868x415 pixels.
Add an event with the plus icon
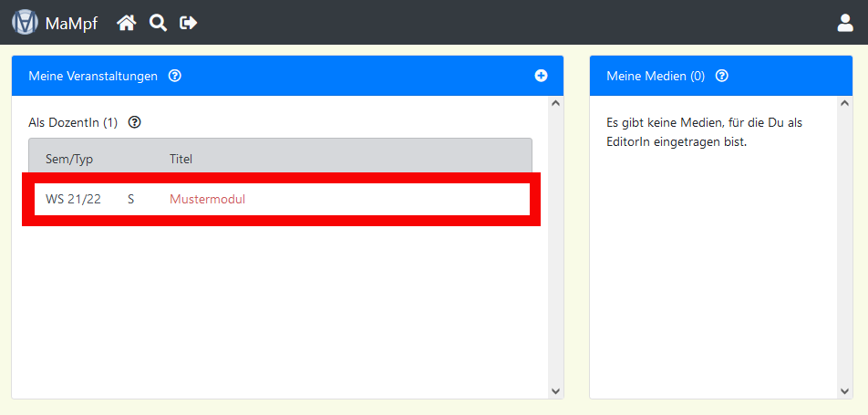(541, 76)
